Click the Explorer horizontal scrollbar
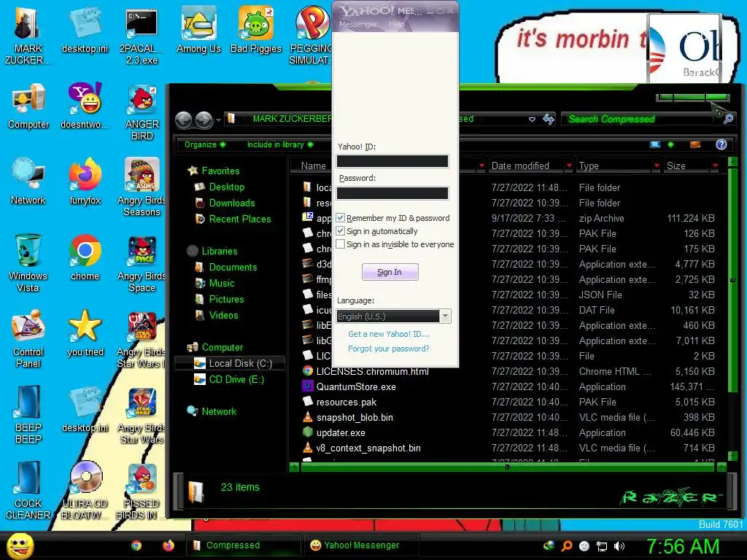The image size is (747, 560). pos(508,467)
